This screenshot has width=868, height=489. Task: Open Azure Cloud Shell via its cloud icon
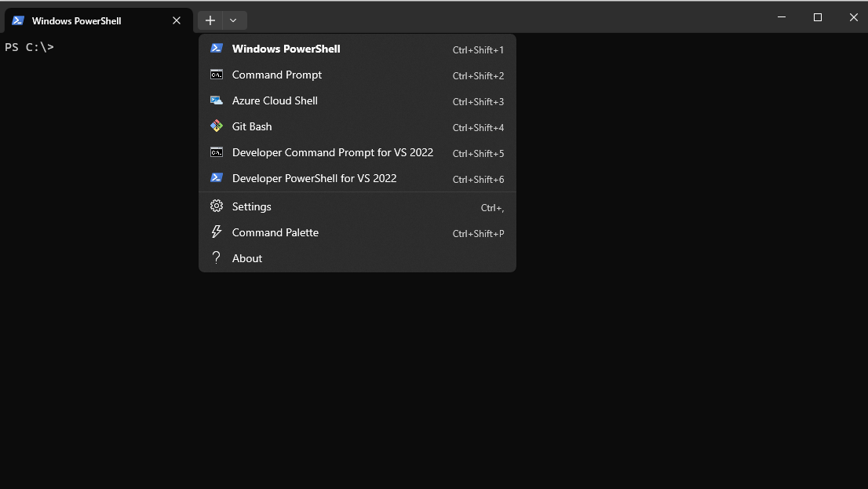point(217,100)
